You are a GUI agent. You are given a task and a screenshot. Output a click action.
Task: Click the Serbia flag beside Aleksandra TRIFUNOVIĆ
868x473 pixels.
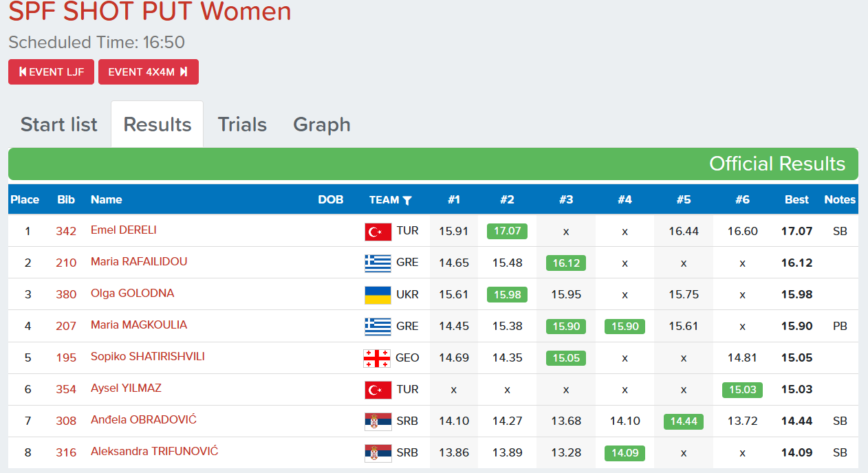[x=378, y=453]
